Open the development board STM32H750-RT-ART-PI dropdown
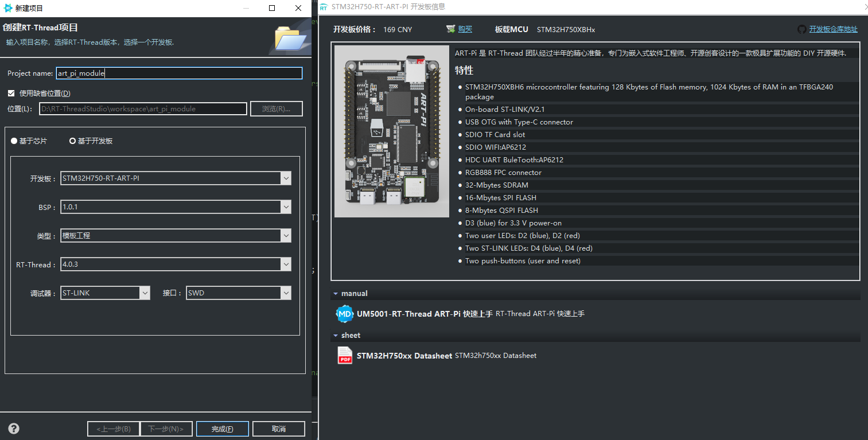This screenshot has width=868, height=440. 176,178
